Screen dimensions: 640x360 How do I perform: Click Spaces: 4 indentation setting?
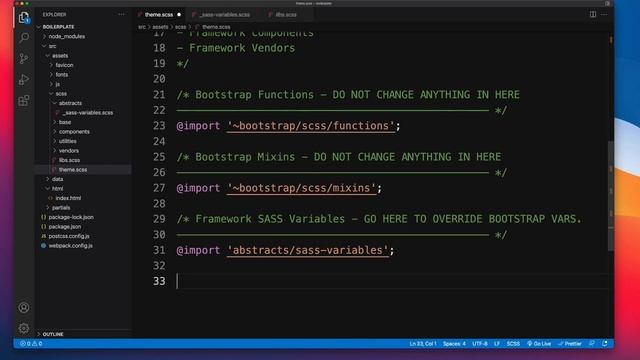[x=454, y=344]
